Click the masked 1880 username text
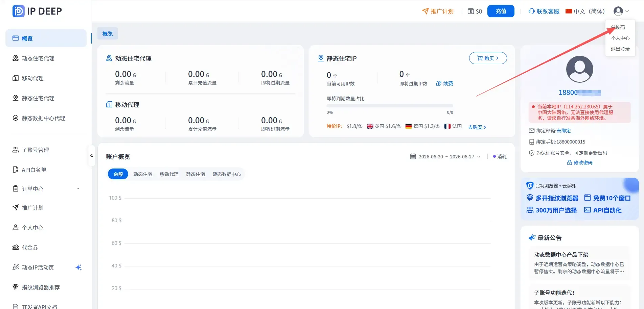Screen dimensions: 644x309 [x=580, y=93]
